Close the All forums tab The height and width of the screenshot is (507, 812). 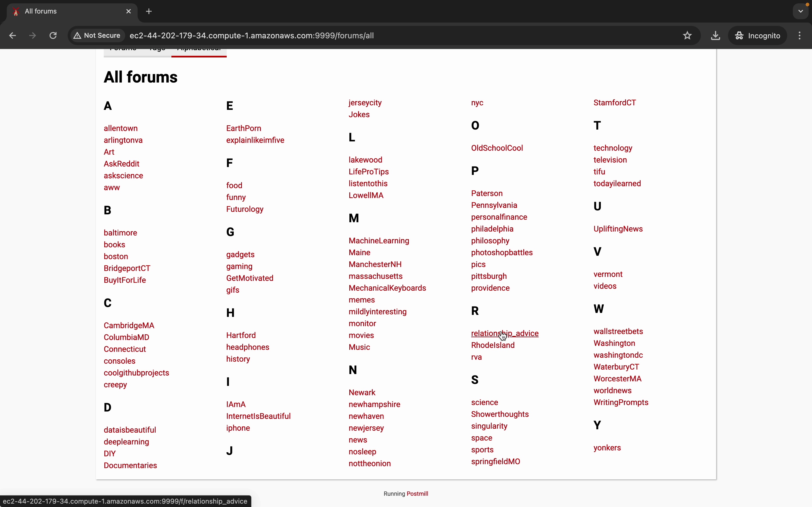pyautogui.click(x=129, y=11)
